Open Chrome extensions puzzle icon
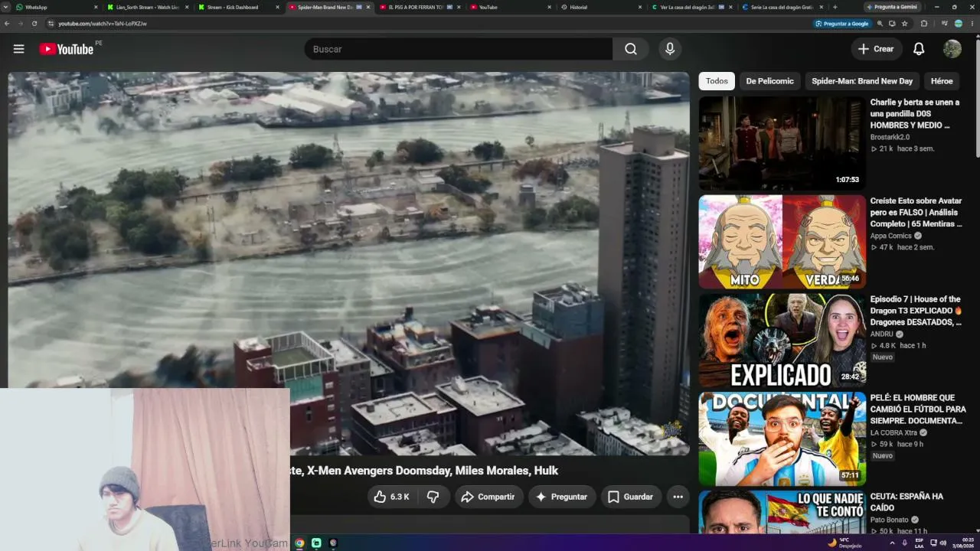This screenshot has height=551, width=980. click(924, 24)
